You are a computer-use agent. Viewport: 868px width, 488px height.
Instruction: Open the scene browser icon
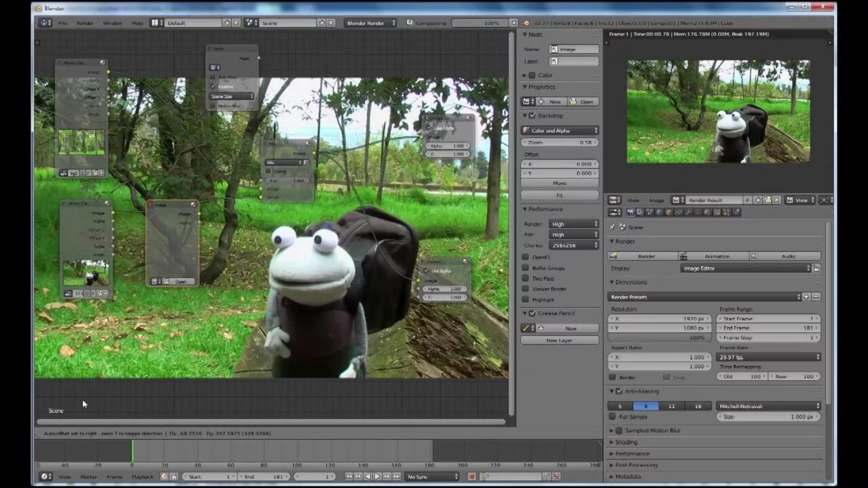251,23
